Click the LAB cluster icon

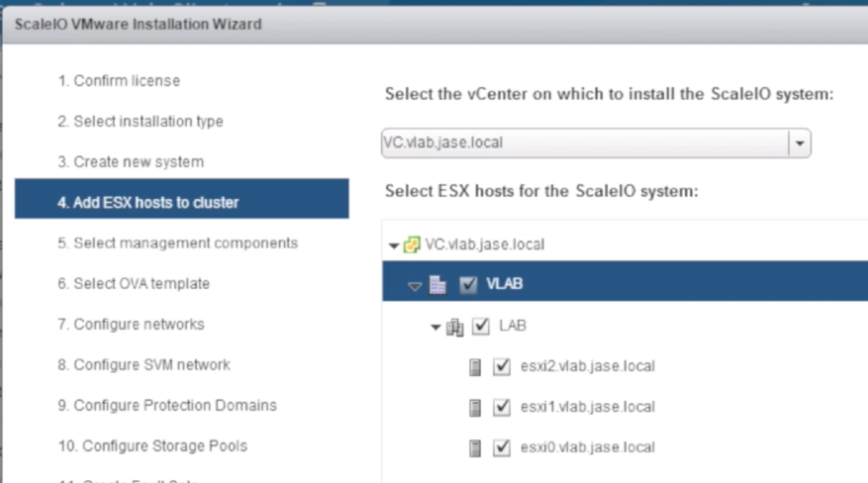point(455,327)
